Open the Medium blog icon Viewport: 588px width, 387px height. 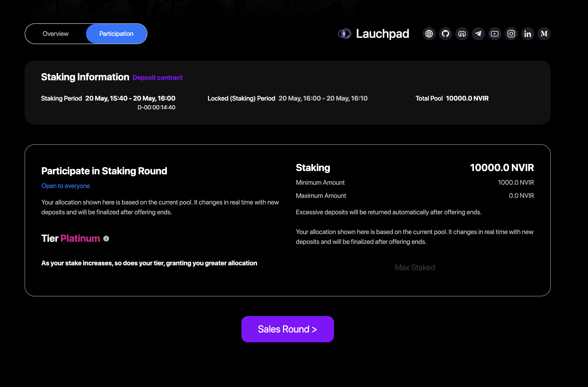pos(544,34)
